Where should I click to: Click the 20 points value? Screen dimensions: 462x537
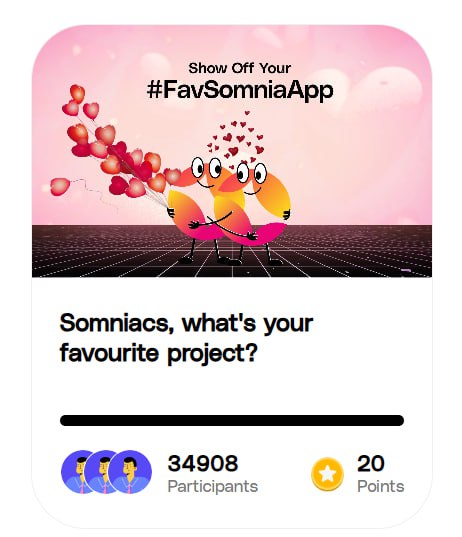point(371,463)
